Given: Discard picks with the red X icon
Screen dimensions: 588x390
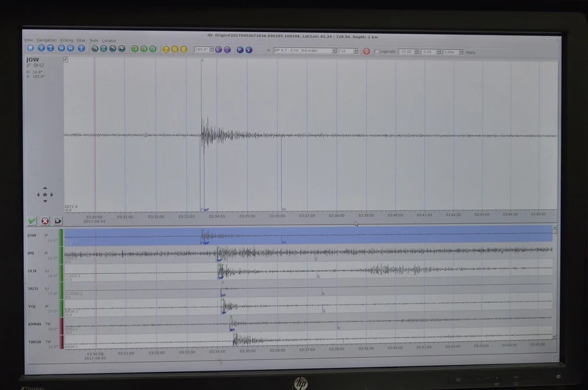Looking at the screenshot, I should (45, 221).
